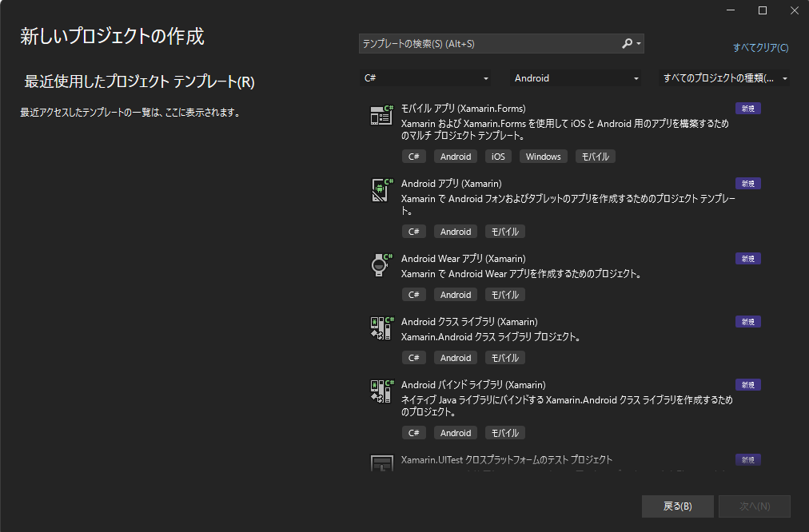Click the モバイル tag under クラス ライブラリ template
This screenshot has width=809, height=532.
[x=505, y=358]
